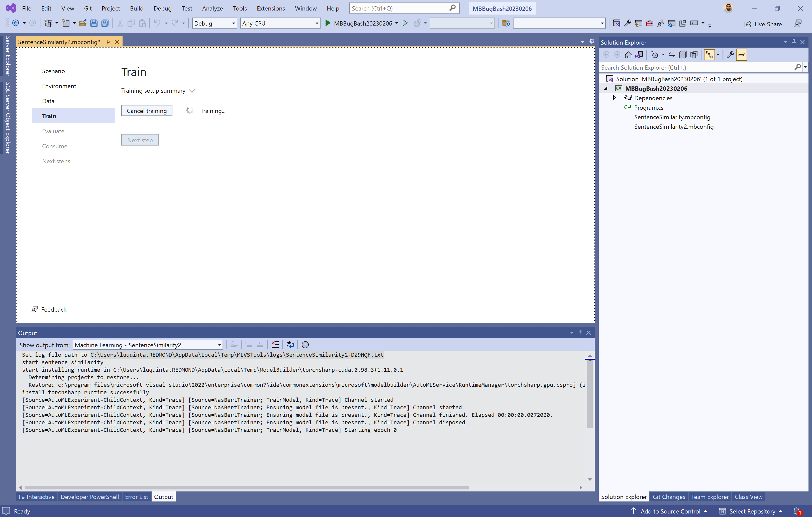Cancel the model training
The height and width of the screenshot is (517, 812).
click(147, 110)
